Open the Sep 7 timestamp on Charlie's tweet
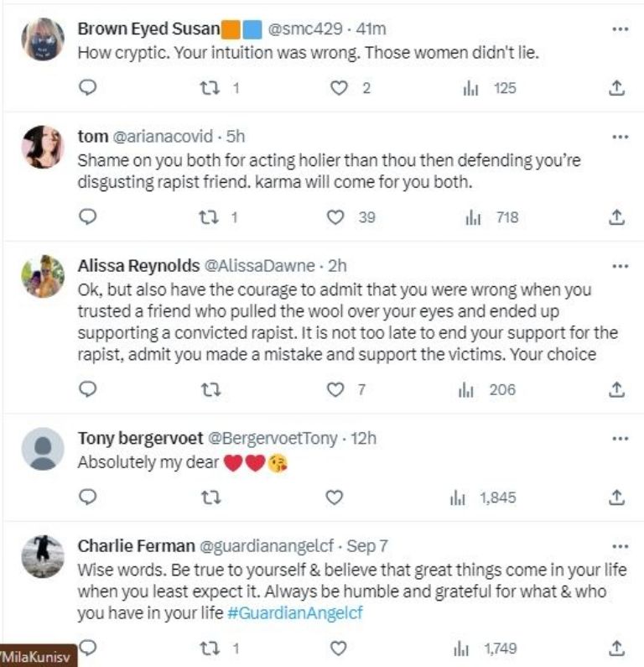 click(370, 546)
